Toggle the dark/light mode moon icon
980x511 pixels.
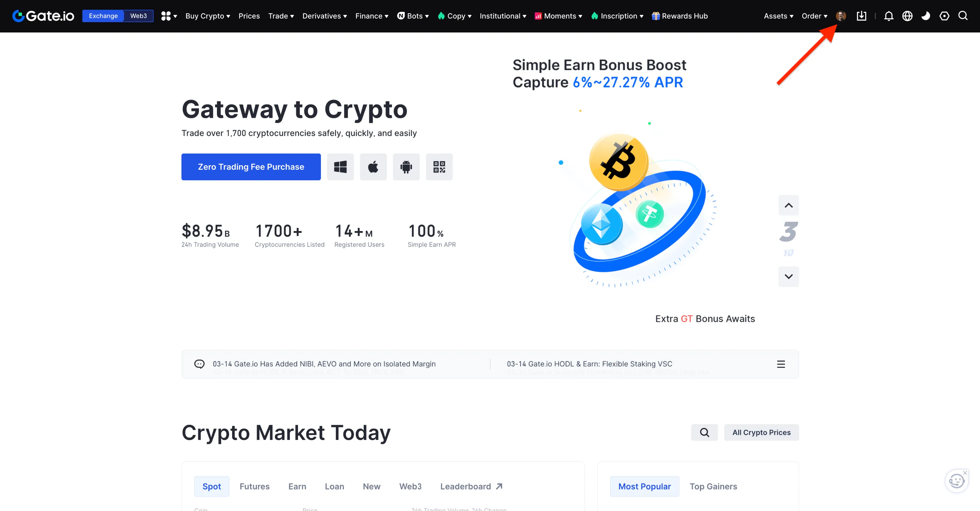point(926,15)
